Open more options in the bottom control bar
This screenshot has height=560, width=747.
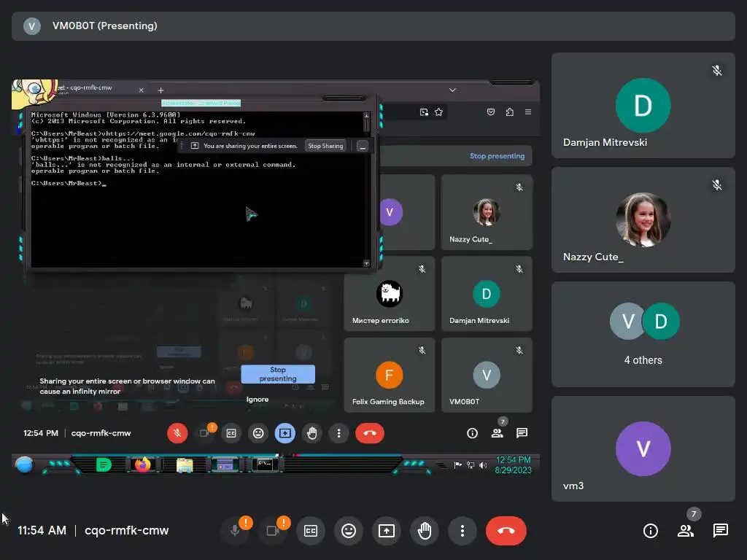pos(462,531)
